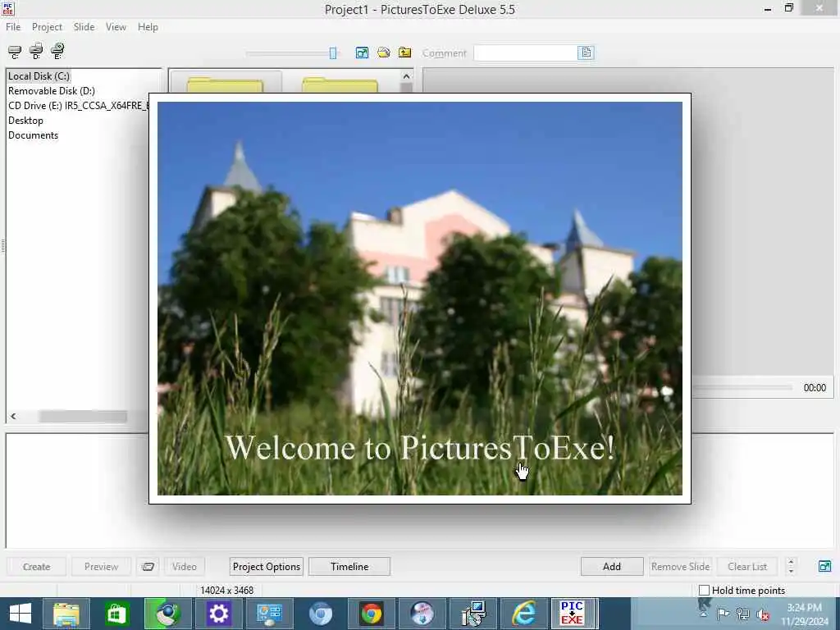Click the Chromium taskbar icon
Image resolution: width=840 pixels, height=630 pixels.
click(321, 614)
